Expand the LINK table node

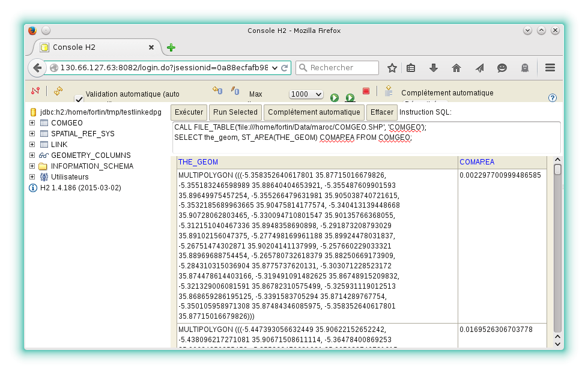32,144
